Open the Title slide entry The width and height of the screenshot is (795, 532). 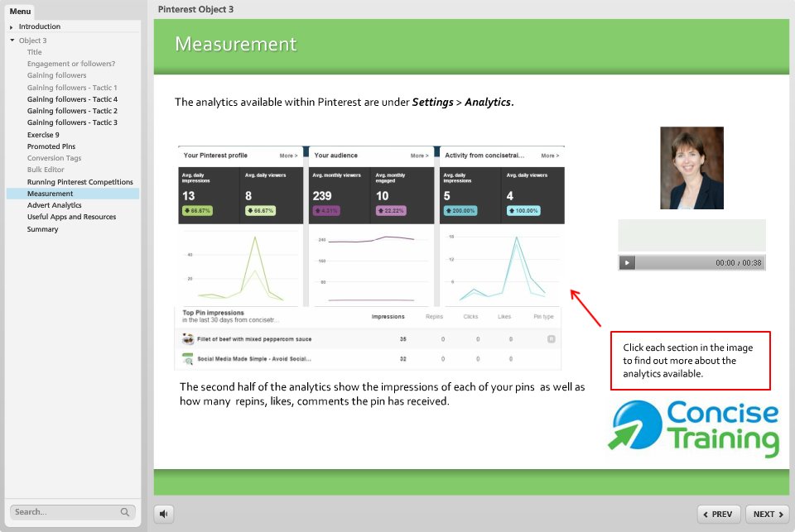point(35,52)
